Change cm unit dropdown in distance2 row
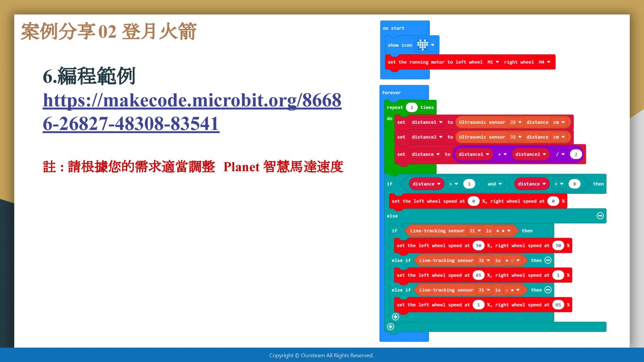The height and width of the screenshot is (362, 644). (x=559, y=137)
